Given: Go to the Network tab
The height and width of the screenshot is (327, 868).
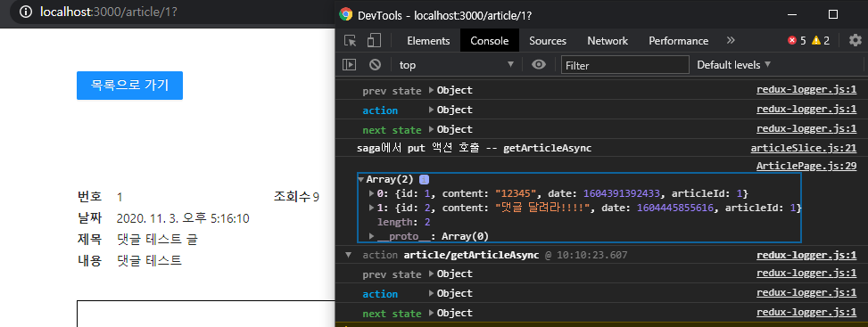Looking at the screenshot, I should pos(608,41).
